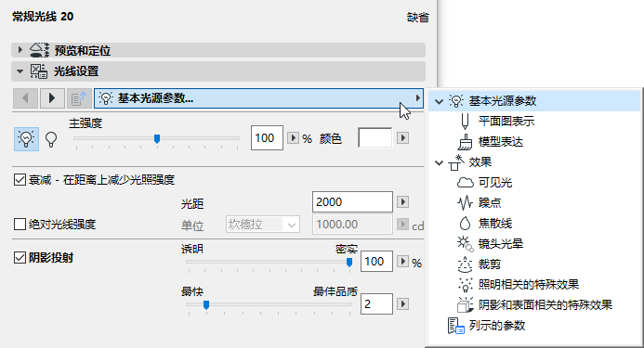Click the arrow beside the 颜色 swatch
The image size is (644, 348).
403,138
